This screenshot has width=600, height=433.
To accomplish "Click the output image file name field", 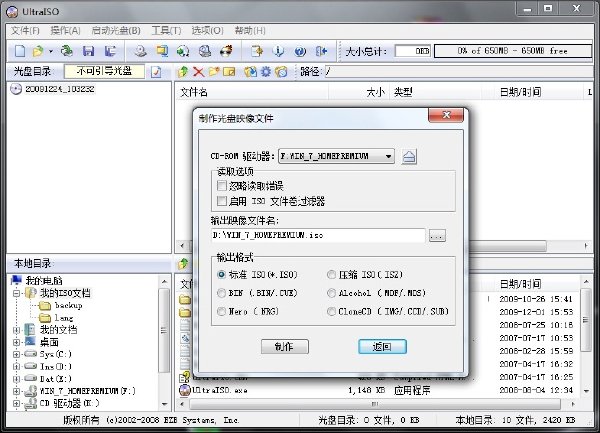I will click(318, 235).
